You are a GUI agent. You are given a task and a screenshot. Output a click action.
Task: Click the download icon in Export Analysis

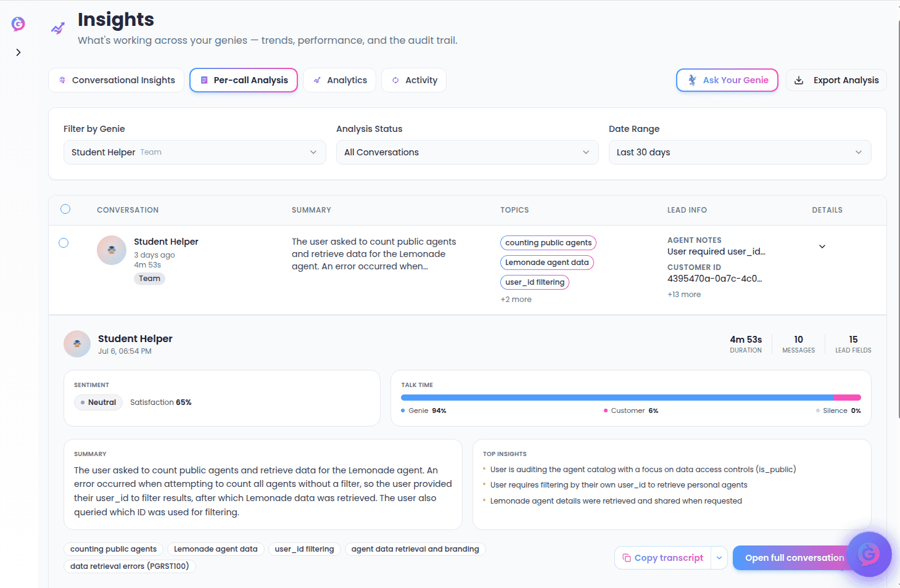click(x=799, y=80)
